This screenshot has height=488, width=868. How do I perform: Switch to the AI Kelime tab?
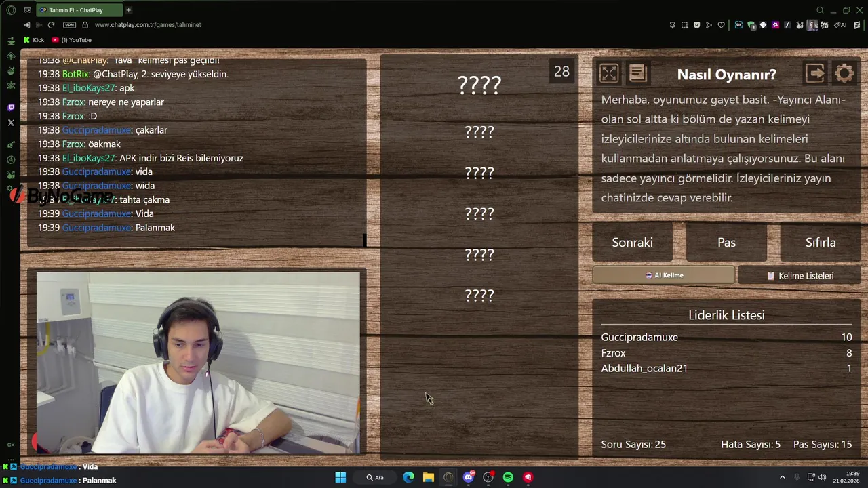coord(663,275)
